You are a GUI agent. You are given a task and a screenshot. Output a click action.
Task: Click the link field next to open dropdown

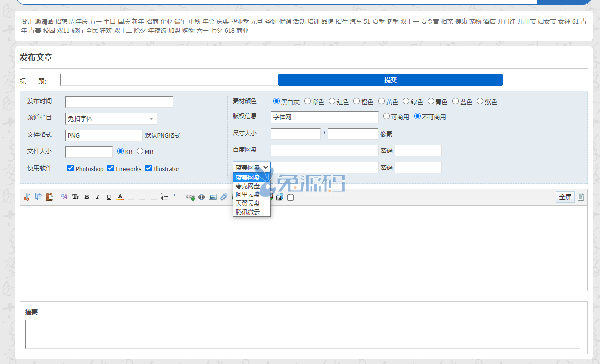[x=324, y=167]
